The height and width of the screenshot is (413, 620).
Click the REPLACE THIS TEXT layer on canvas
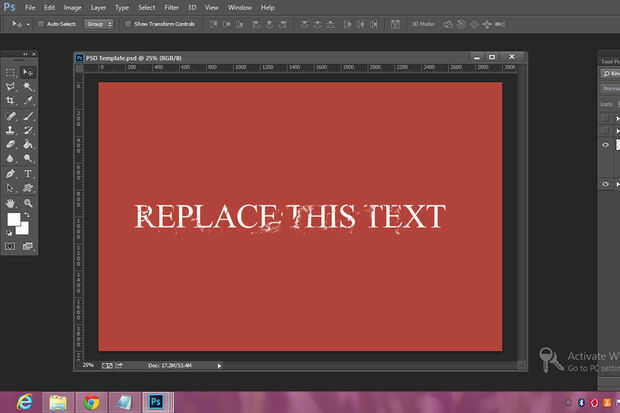[x=289, y=217]
